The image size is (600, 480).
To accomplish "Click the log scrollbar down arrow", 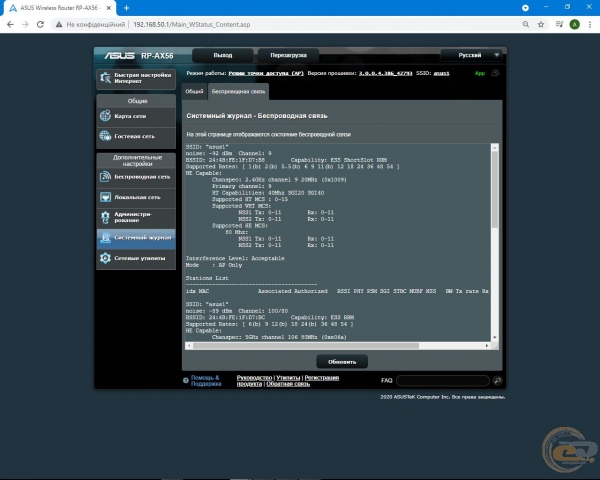I will pyautogui.click(x=495, y=337).
